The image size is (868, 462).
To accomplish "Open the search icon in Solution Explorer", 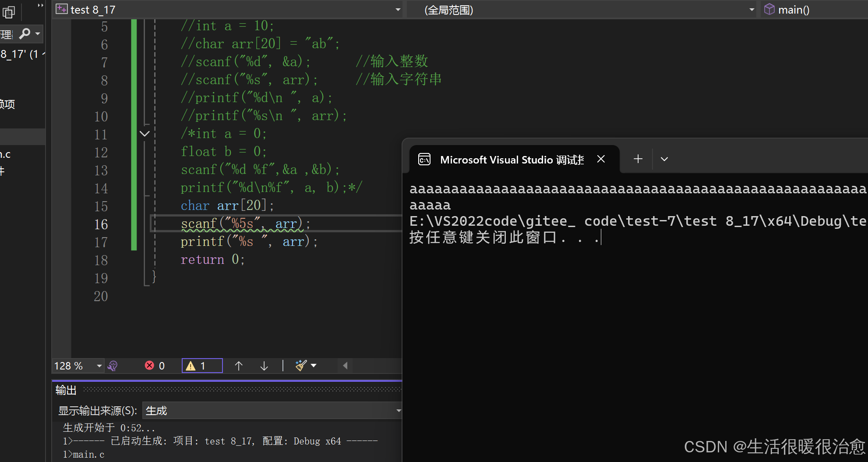I will click(x=25, y=33).
